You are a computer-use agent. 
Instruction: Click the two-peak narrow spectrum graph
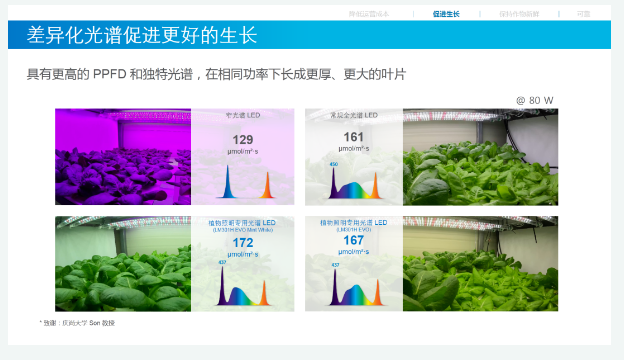tap(245, 182)
